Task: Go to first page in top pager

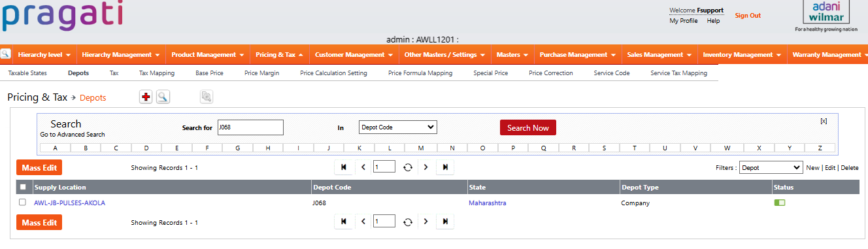Action: [344, 167]
